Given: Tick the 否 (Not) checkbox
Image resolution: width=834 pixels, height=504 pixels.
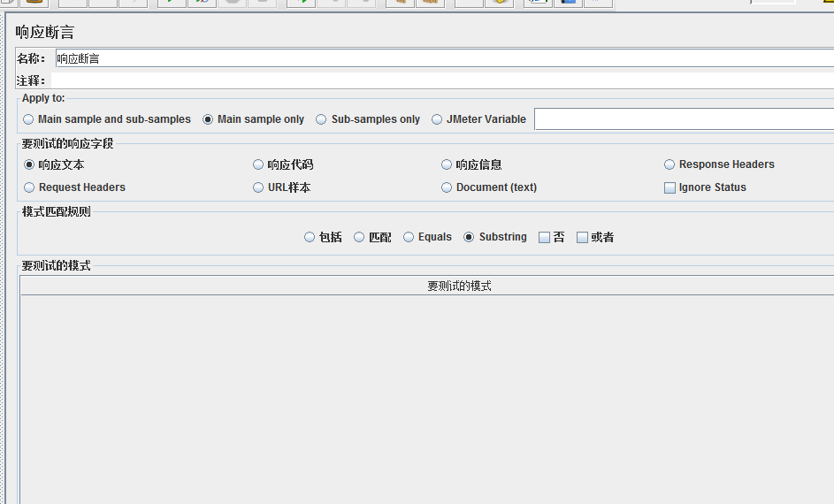Looking at the screenshot, I should click(544, 238).
